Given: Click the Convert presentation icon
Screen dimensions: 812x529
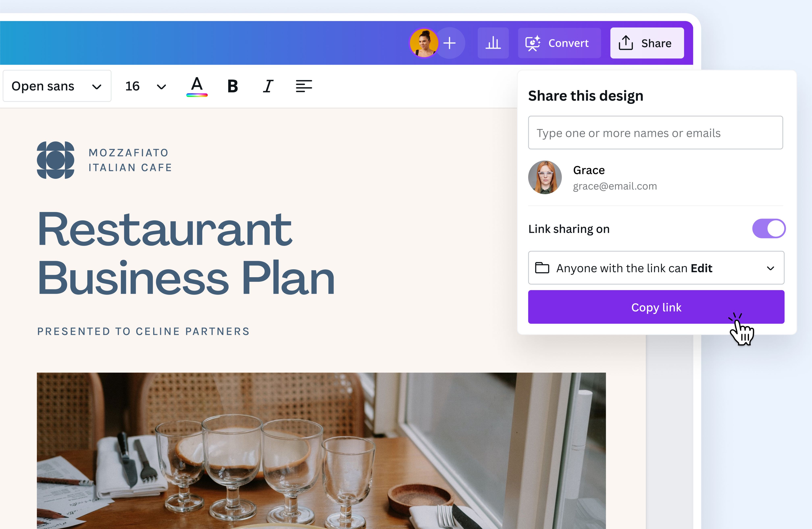Looking at the screenshot, I should click(x=533, y=43).
